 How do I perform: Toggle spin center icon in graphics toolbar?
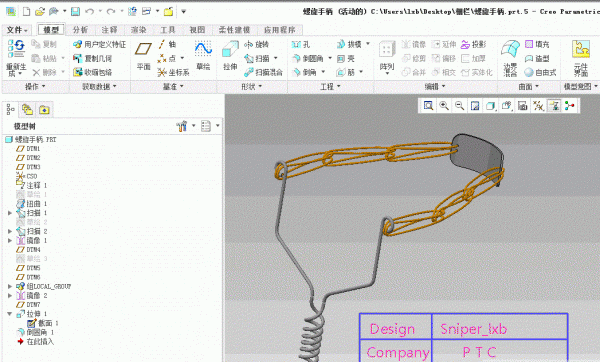pos(570,106)
